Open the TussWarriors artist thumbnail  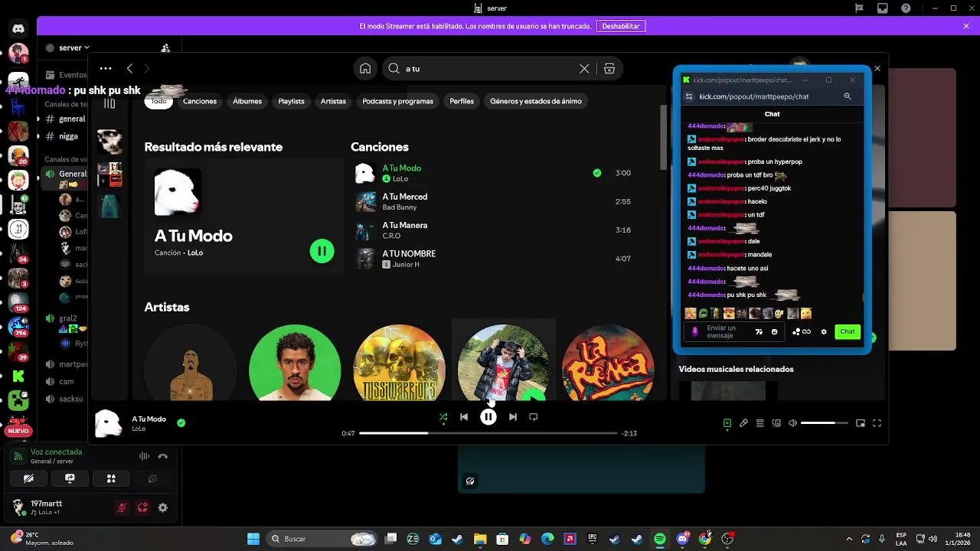tap(399, 363)
